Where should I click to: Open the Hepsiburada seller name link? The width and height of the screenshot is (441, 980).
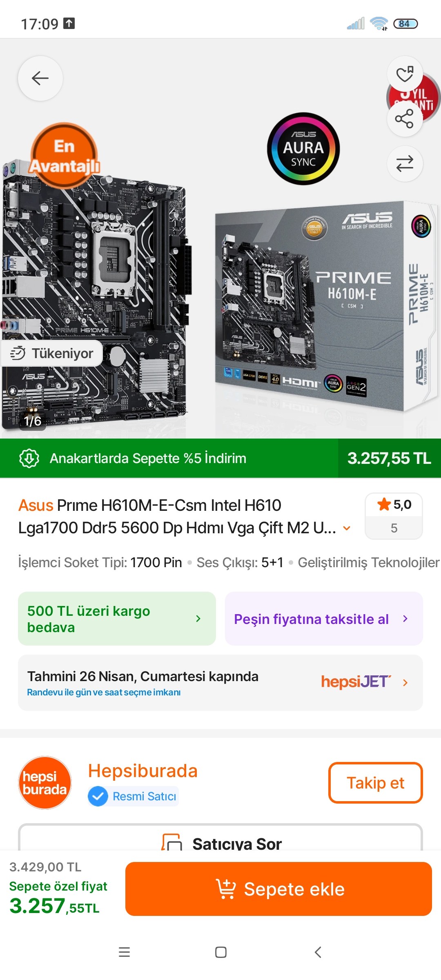pyautogui.click(x=143, y=771)
